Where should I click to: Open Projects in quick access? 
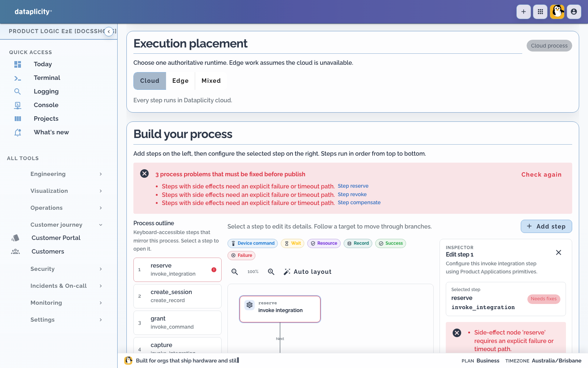point(46,119)
